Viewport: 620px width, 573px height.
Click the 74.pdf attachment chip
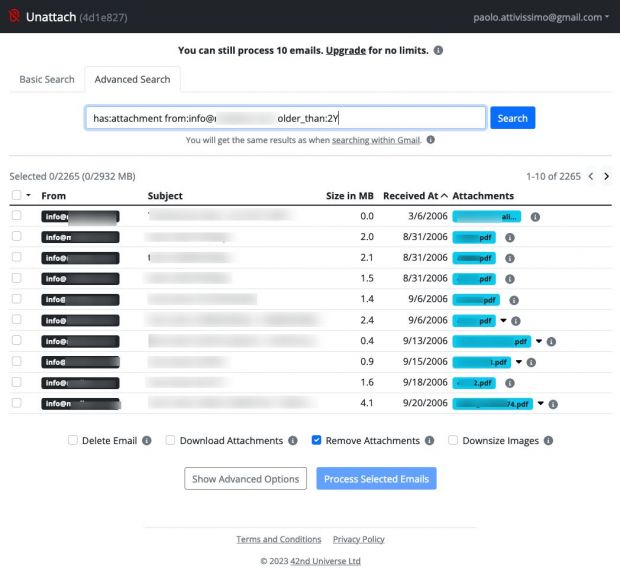492,404
